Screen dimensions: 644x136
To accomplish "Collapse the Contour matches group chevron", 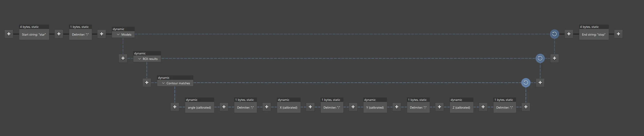I will pyautogui.click(x=163, y=83).
